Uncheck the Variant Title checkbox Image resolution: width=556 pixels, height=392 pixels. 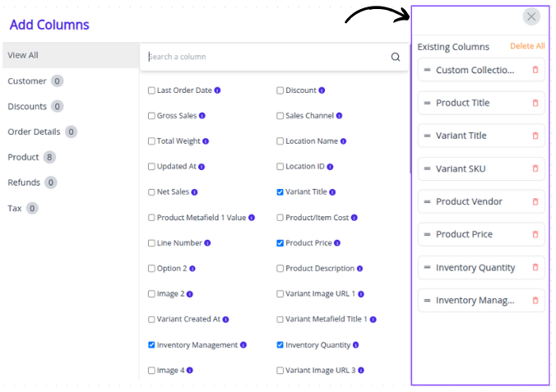click(280, 192)
